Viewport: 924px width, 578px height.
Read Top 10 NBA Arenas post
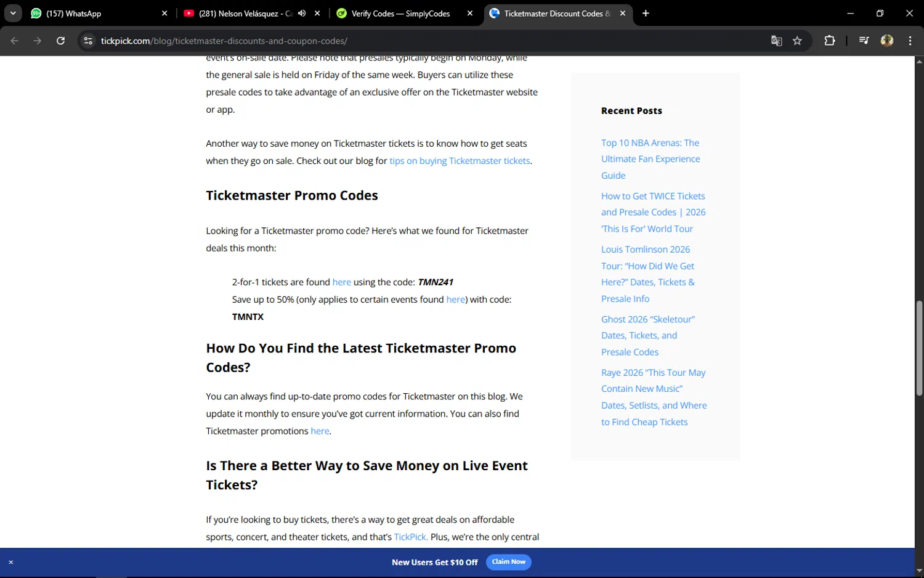[650, 159]
